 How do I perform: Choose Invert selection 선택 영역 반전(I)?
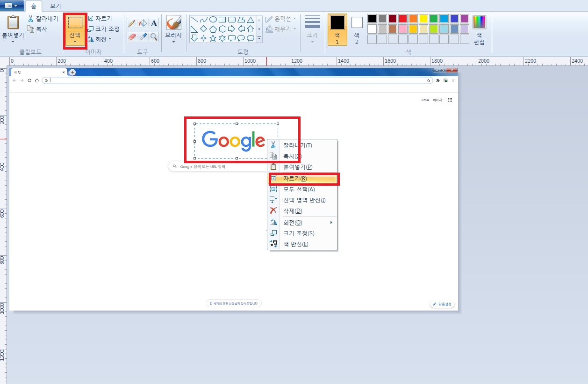(302, 200)
